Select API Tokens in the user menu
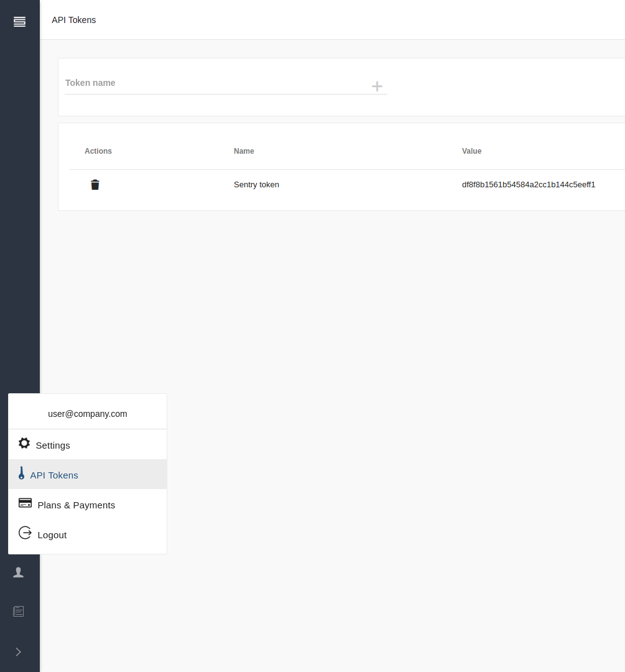 point(54,475)
